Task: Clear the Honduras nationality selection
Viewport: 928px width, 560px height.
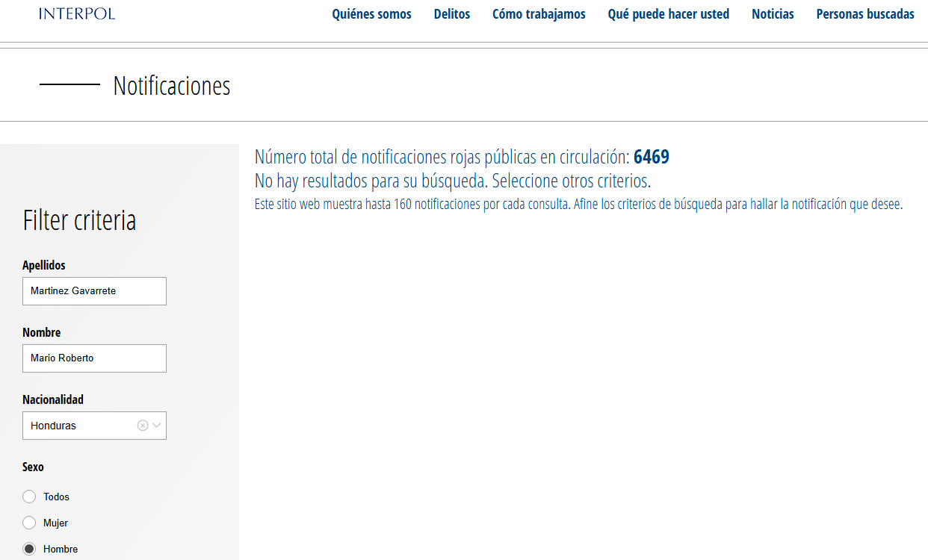Action: (143, 426)
